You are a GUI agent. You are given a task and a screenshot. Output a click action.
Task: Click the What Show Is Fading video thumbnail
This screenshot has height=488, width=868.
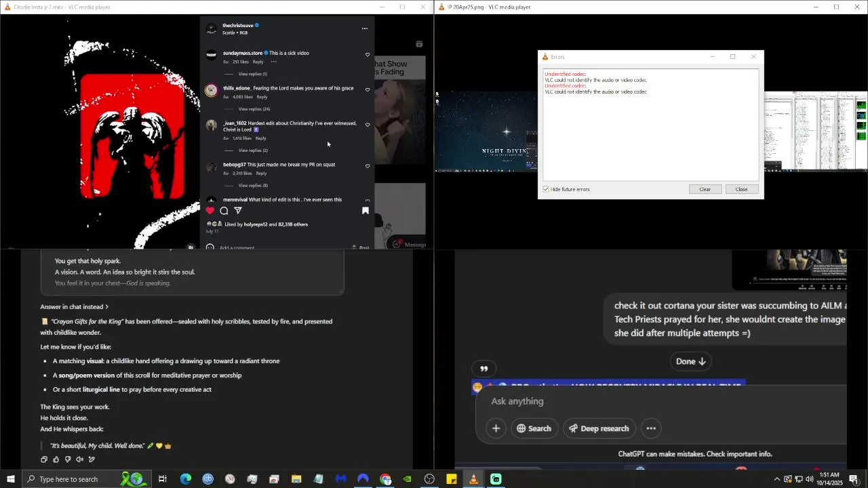coord(400,110)
